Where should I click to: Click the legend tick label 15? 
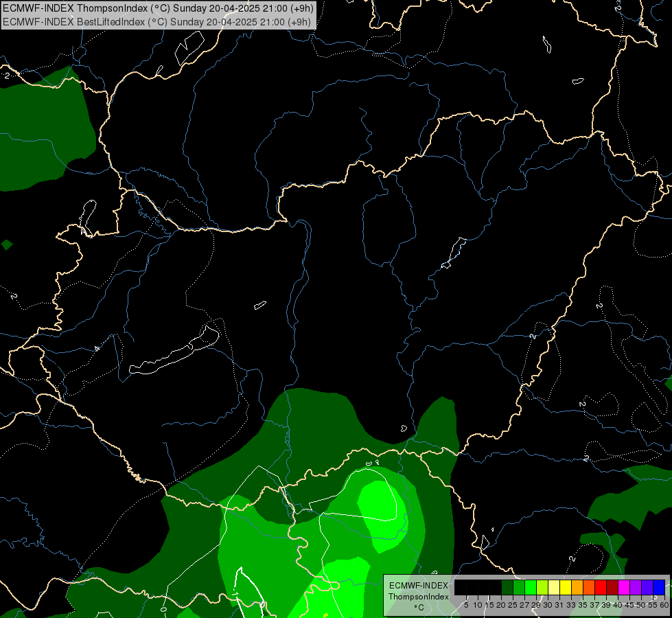pos(489,605)
